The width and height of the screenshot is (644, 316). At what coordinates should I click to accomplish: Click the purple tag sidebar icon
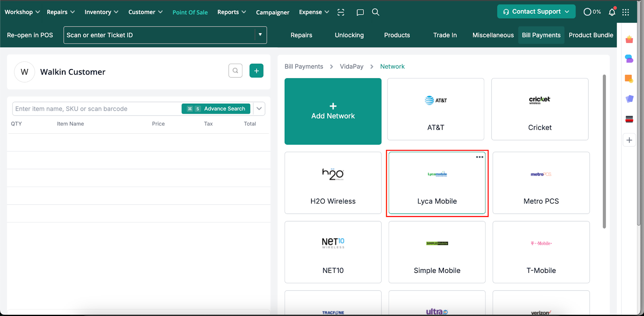click(630, 99)
